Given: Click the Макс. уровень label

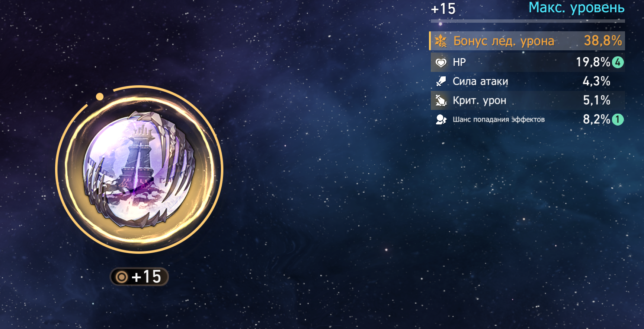Looking at the screenshot, I should tap(576, 7).
